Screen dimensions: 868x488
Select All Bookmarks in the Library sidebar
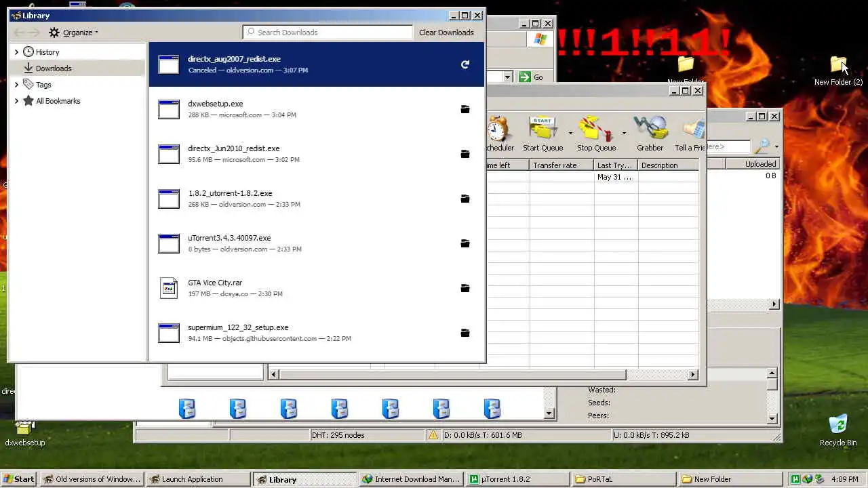click(x=77, y=101)
